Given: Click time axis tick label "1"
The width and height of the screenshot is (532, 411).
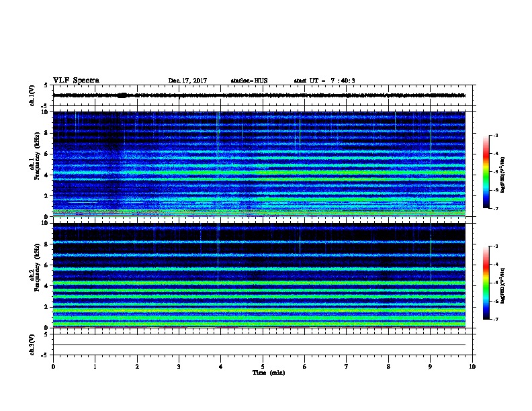Looking at the screenshot, I should [x=95, y=367].
